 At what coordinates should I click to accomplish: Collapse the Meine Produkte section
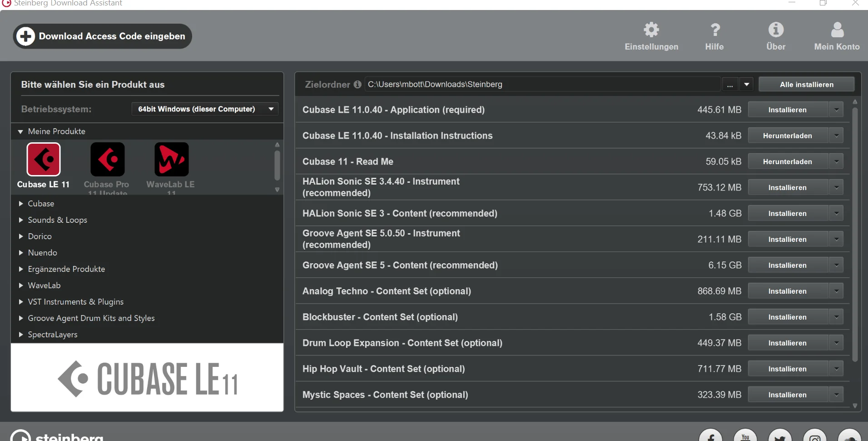(x=20, y=131)
